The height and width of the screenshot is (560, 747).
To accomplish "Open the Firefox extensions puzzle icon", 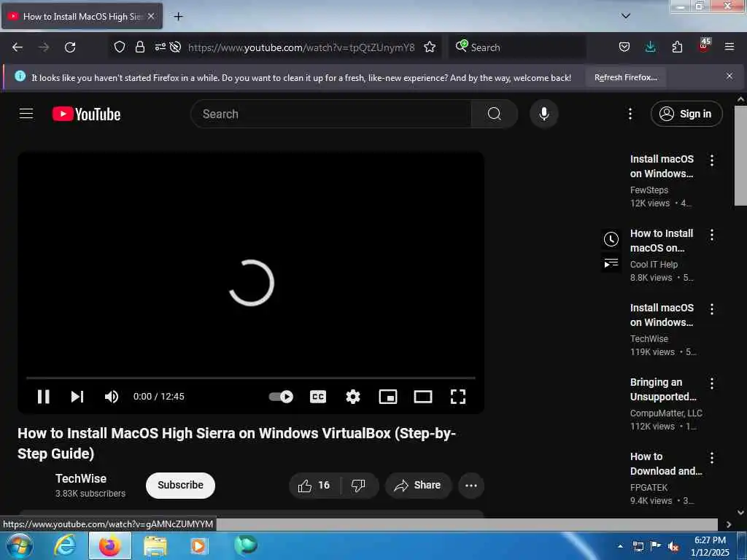I will tap(677, 47).
